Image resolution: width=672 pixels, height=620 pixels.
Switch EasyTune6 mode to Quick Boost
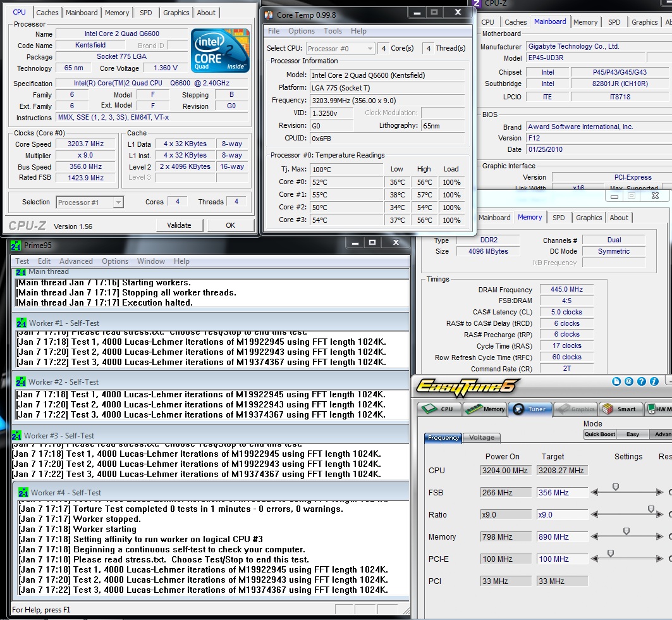coord(600,434)
